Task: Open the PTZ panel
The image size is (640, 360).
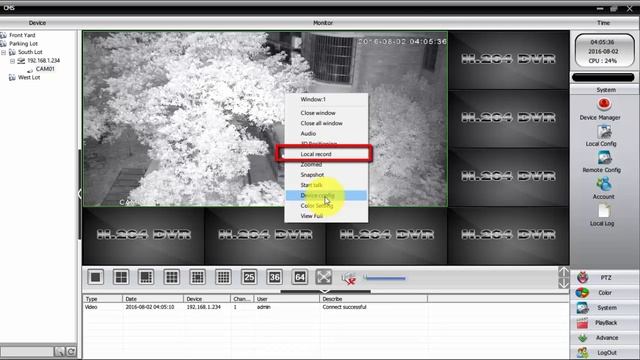Action: [605, 278]
